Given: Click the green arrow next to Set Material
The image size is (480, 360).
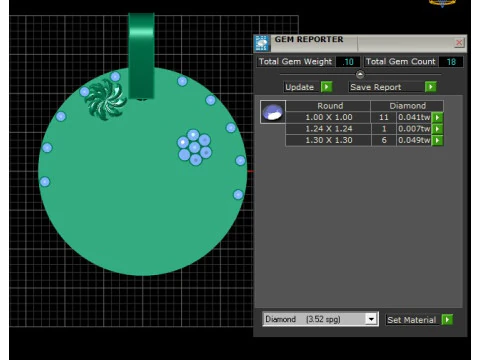Looking at the screenshot, I should click(447, 320).
